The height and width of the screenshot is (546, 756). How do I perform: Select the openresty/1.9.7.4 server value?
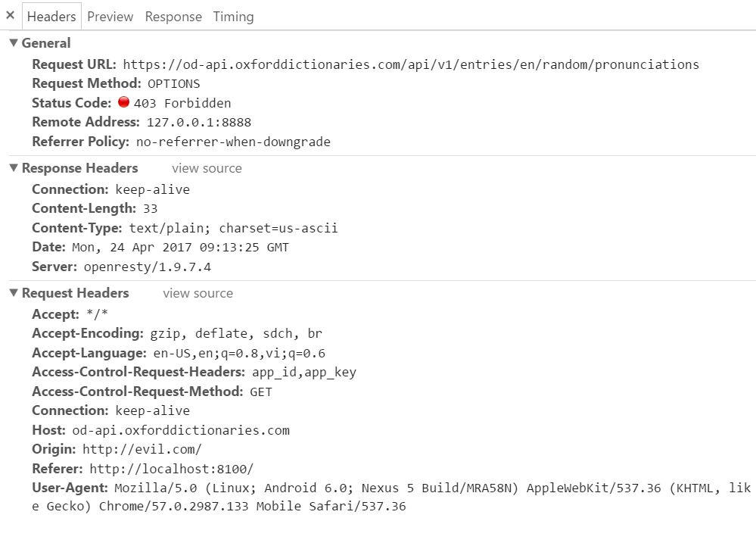(148, 267)
